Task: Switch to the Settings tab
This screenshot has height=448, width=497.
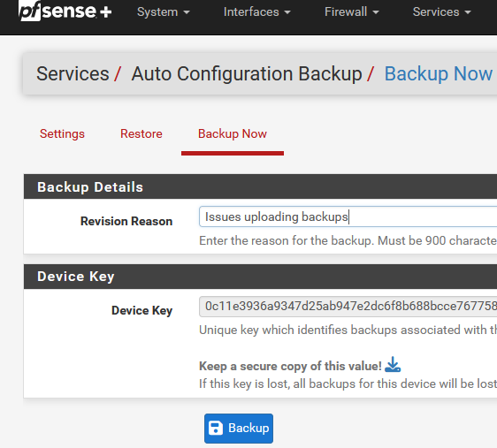Action: [62, 133]
